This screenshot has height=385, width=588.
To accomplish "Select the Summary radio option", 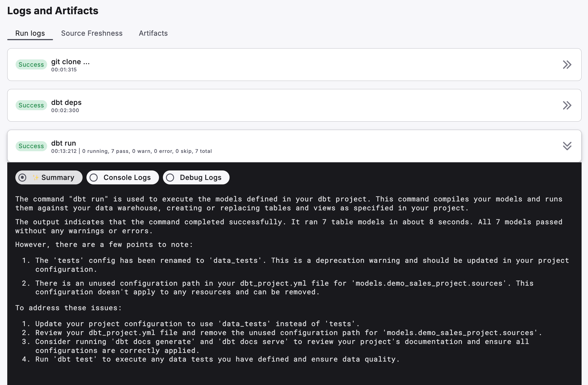I will (x=49, y=177).
